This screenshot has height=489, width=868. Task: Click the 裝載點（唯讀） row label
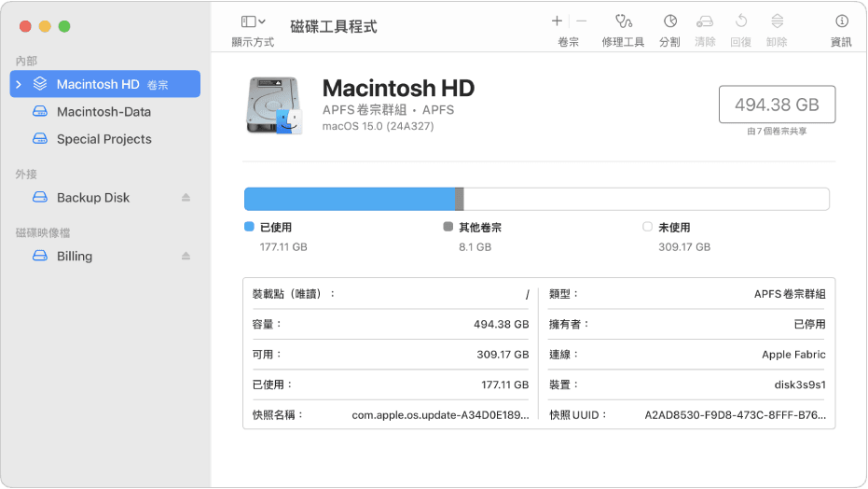click(294, 294)
